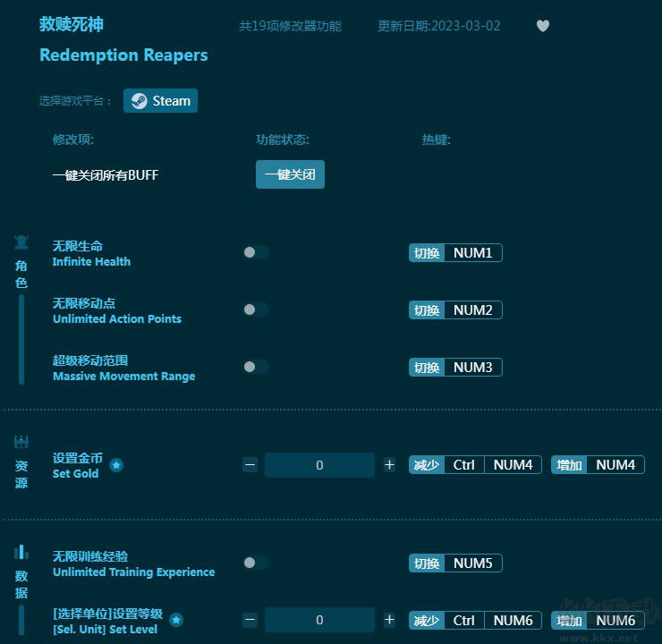662x644 pixels.
Task: Click the Redemption Reapers title
Action: [123, 55]
